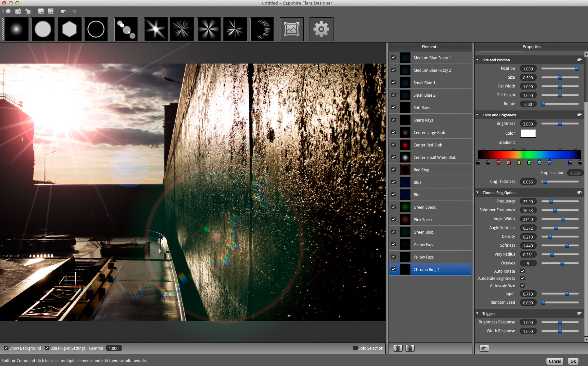Select the Soft Rays element
Viewport: 588px width, 366px height.
tap(422, 108)
